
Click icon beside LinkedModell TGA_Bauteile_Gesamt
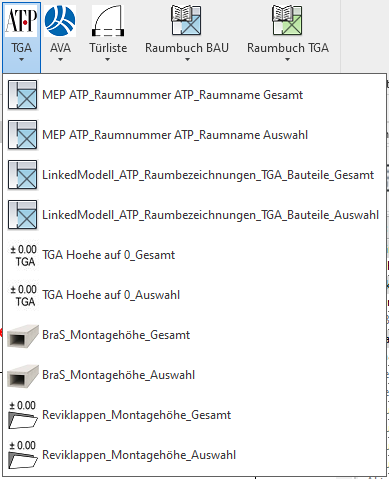22,175
